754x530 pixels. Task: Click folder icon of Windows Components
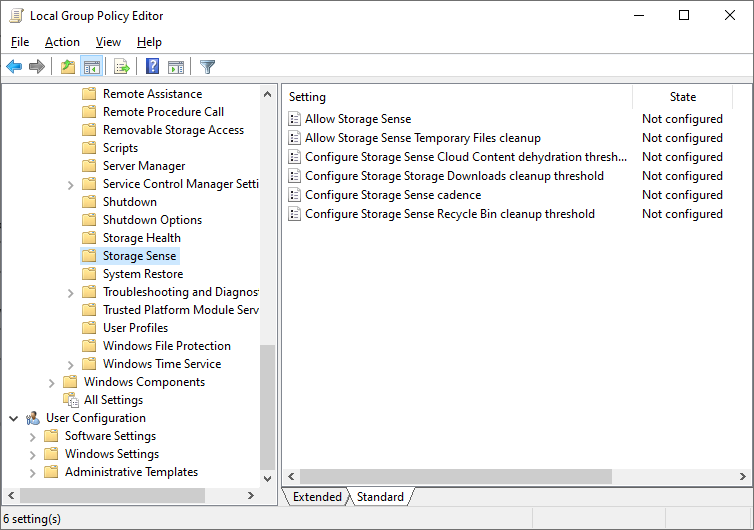tap(70, 381)
